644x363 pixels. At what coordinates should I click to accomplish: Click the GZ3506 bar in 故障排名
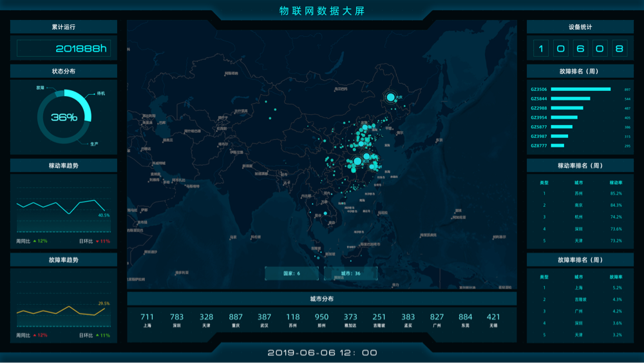580,90
